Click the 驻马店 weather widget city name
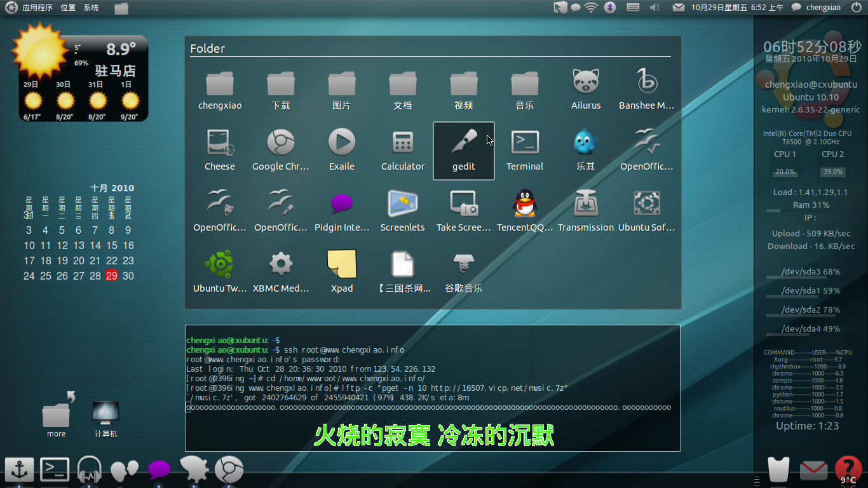The width and height of the screenshot is (868, 488). click(115, 70)
